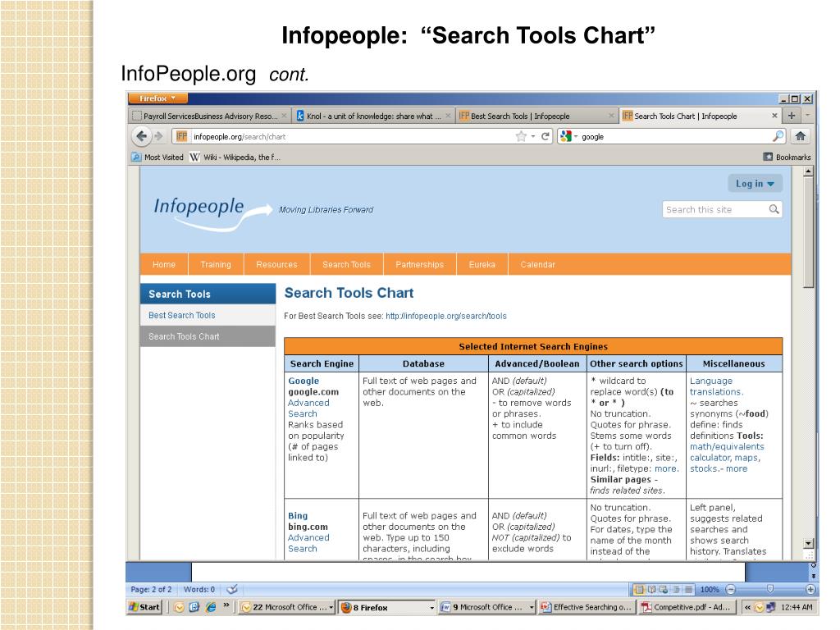This screenshot has width=840, height=630.
Task: Open the Calendar nav item
Action: point(537,264)
